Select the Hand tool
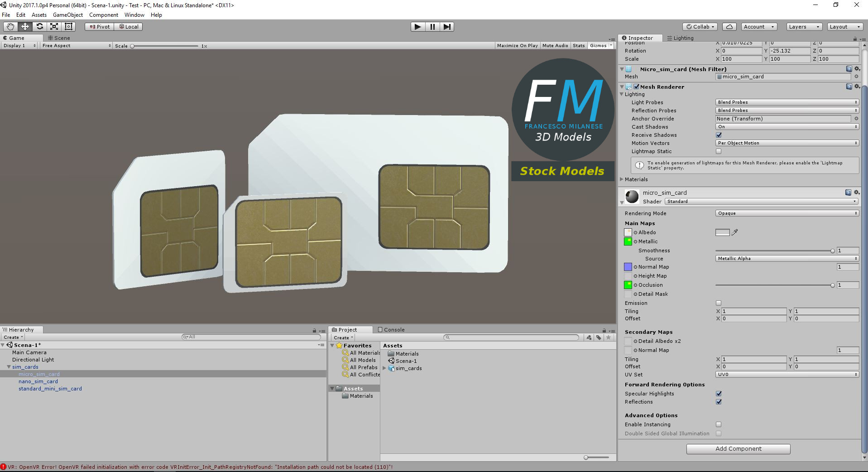Screen dimensions: 868x472 pyautogui.click(x=10, y=26)
